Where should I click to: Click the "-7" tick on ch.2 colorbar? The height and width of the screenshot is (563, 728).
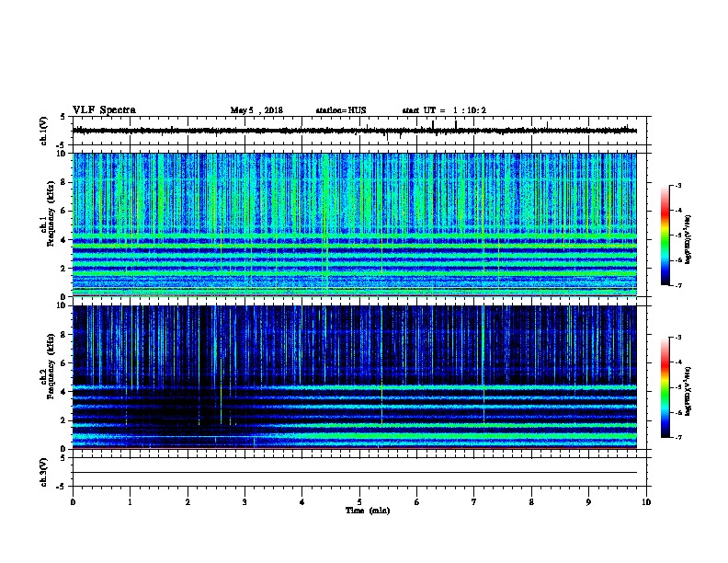tap(678, 437)
